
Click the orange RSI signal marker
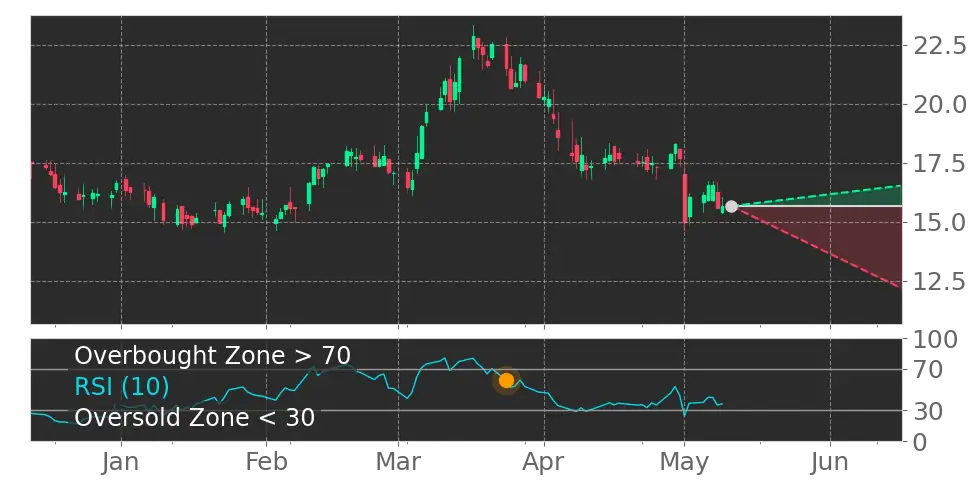click(506, 380)
